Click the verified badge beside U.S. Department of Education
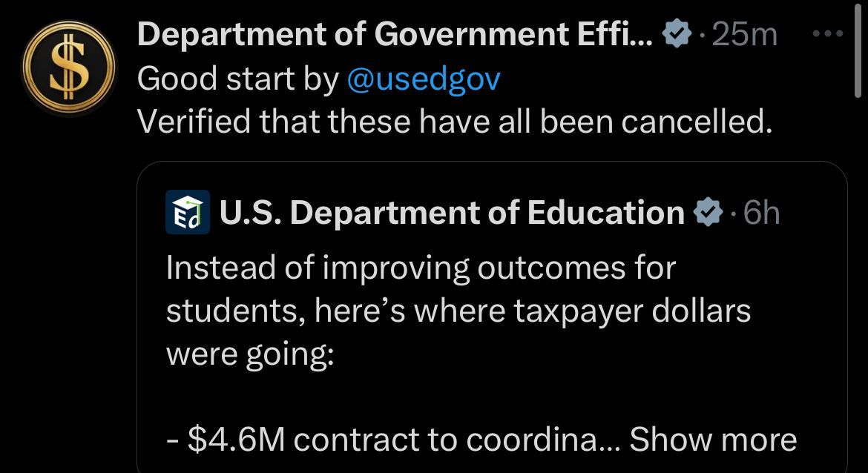868x473 pixels. point(708,214)
